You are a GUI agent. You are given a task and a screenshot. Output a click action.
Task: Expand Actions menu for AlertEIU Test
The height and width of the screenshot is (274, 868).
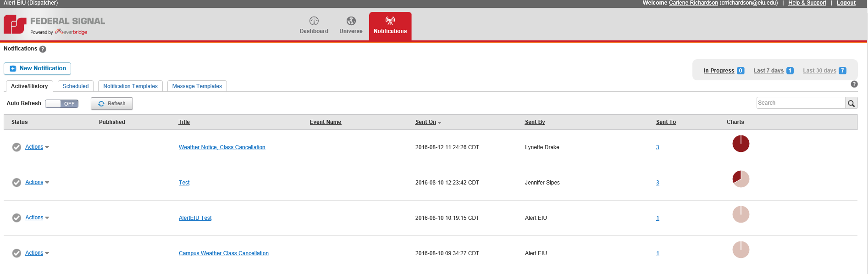pyautogui.click(x=37, y=218)
